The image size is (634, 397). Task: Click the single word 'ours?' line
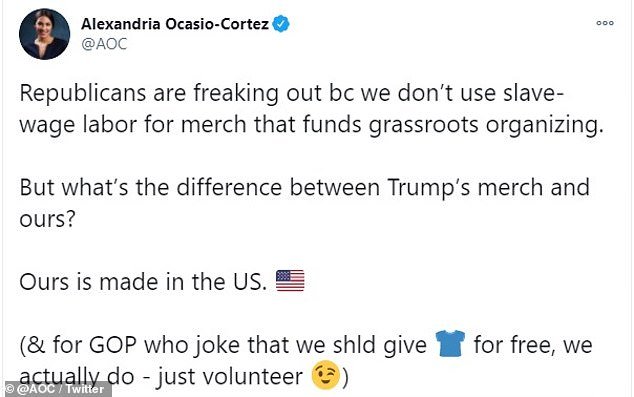tap(47, 219)
